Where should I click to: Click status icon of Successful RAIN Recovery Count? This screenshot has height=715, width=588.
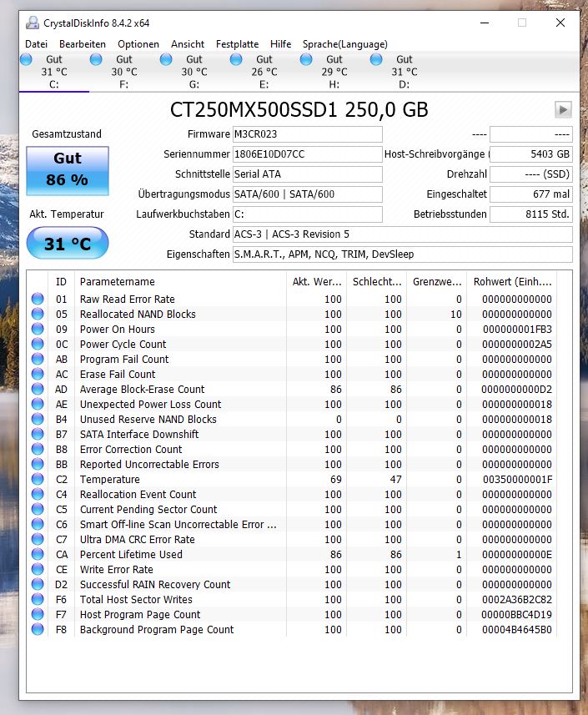(38, 584)
